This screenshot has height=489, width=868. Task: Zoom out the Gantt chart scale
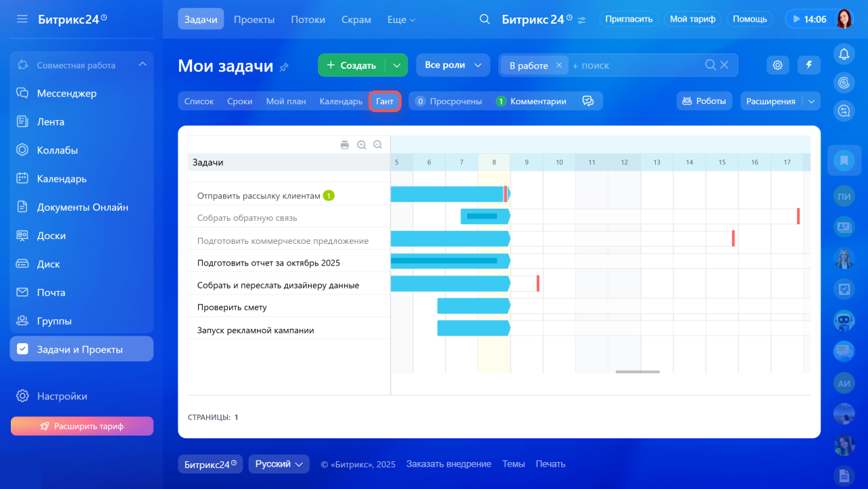click(x=378, y=145)
